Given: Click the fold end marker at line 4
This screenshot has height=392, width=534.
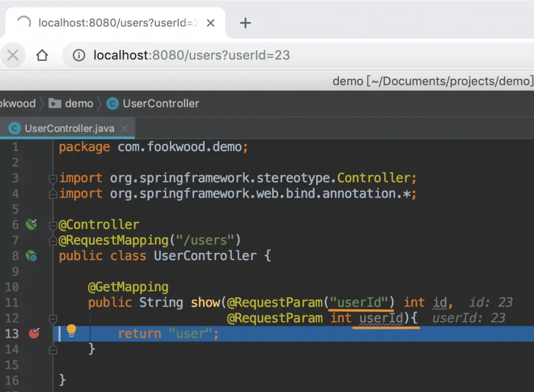Looking at the screenshot, I should click(53, 194).
